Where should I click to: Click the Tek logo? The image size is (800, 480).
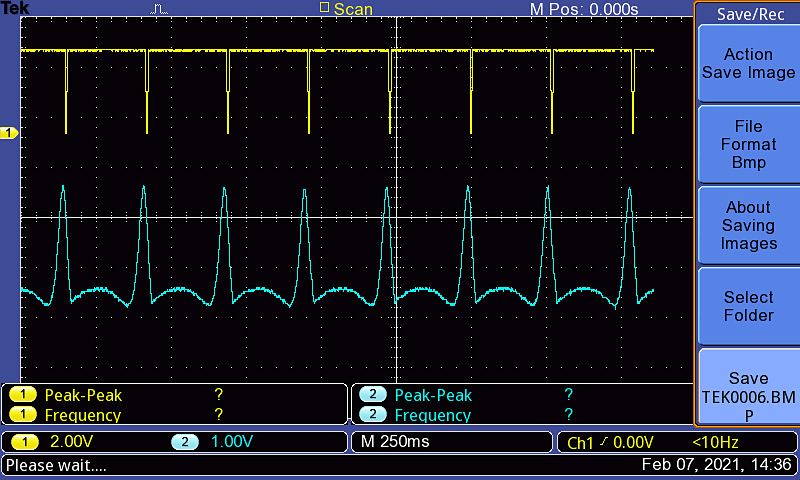pyautogui.click(x=15, y=9)
